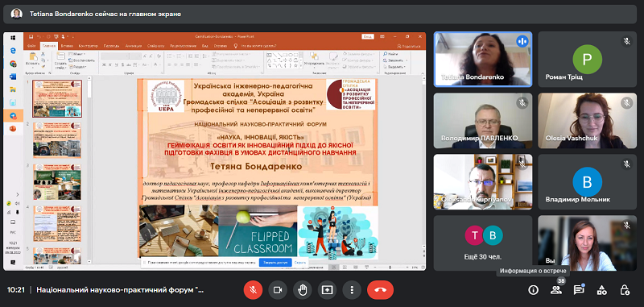
Task: Open the more options three-dot menu
Action: click(352, 290)
